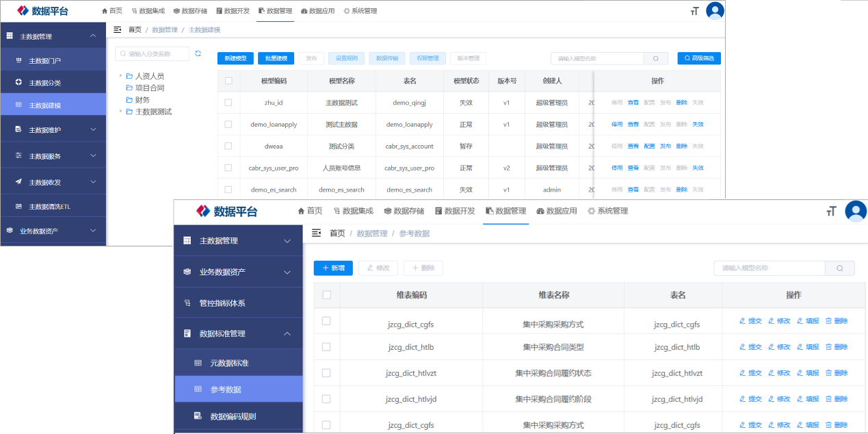The image size is (868, 434).
Task: Open the 元数据标准 menu item
Action: click(229, 363)
